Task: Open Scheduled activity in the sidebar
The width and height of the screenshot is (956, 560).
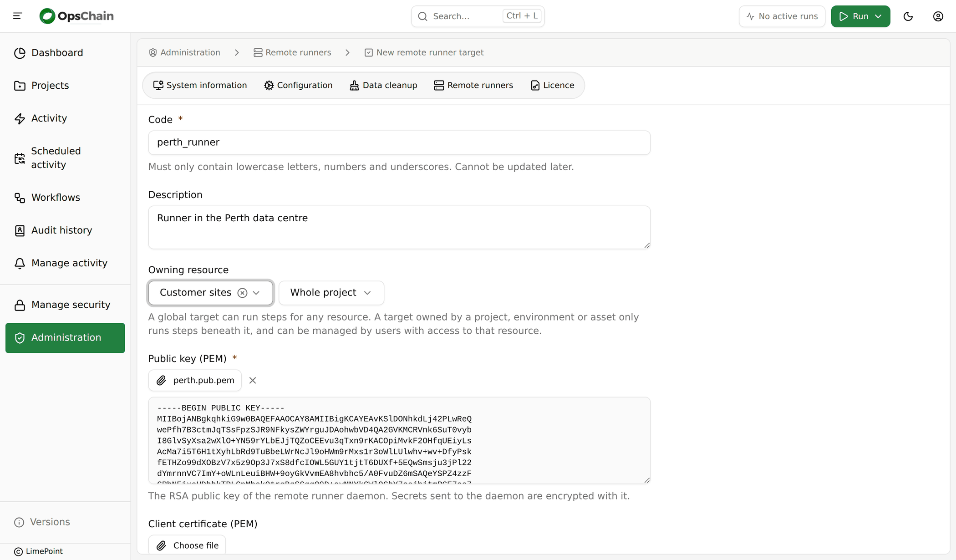Action: 65,158
